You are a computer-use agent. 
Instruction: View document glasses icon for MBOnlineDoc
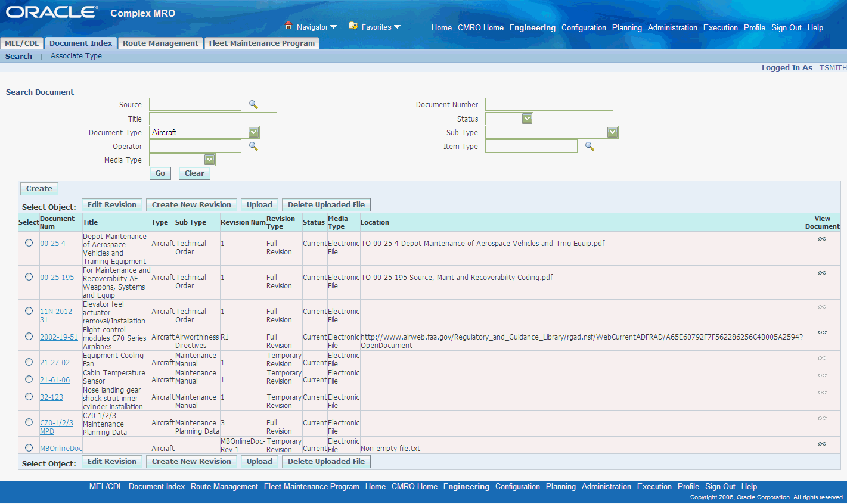pyautogui.click(x=822, y=444)
